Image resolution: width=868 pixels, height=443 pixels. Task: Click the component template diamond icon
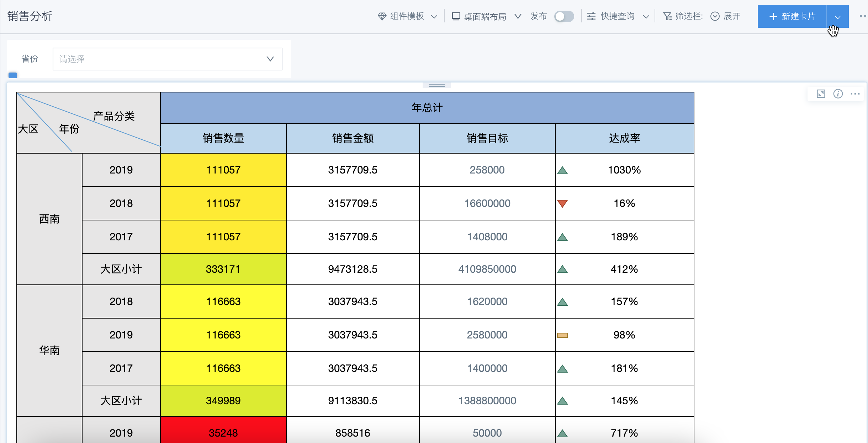382,16
